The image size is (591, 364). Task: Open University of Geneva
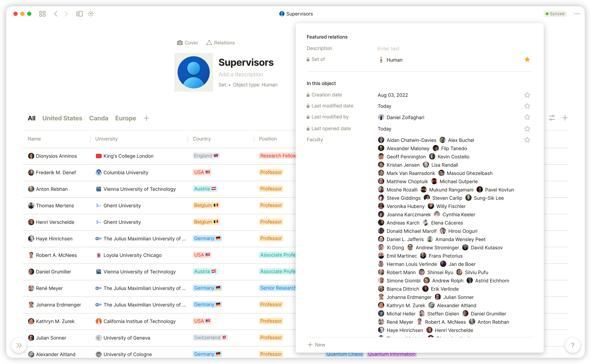pos(123,338)
